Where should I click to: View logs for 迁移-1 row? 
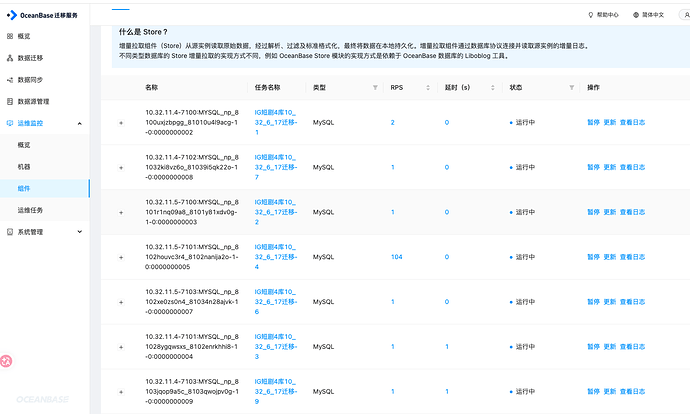[x=632, y=122]
